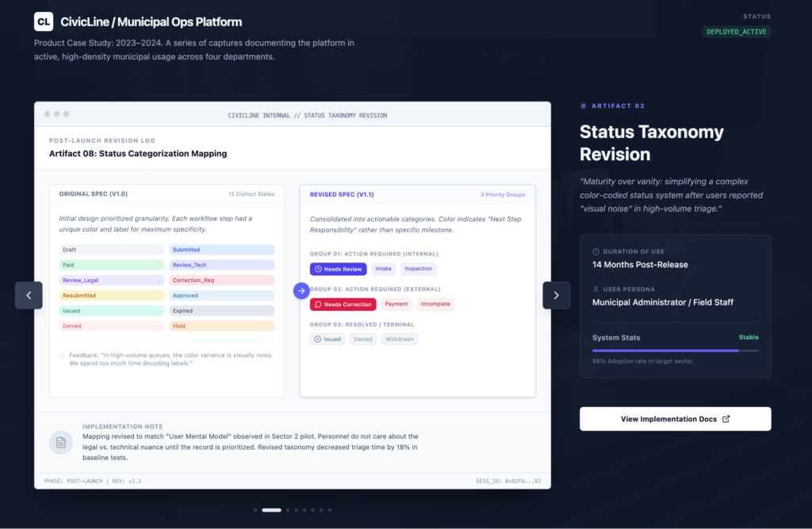Click the DEPLOYED_ACTIVE status badge

[737, 32]
